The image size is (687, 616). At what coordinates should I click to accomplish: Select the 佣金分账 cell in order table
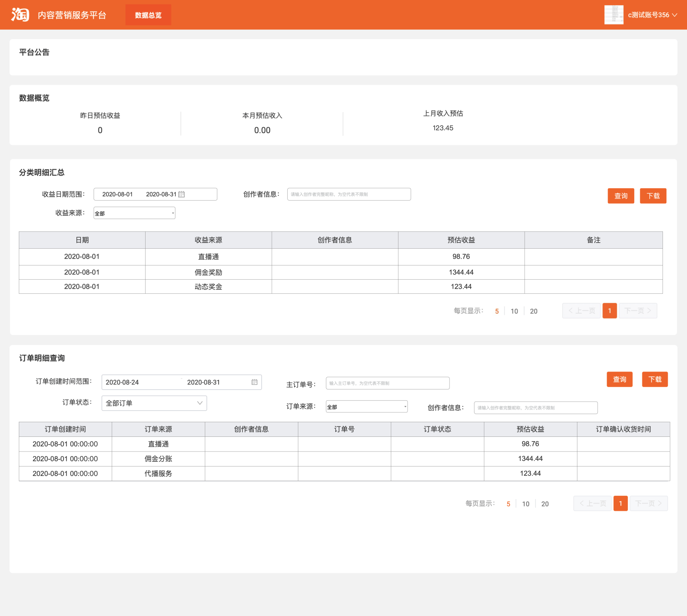(158, 459)
